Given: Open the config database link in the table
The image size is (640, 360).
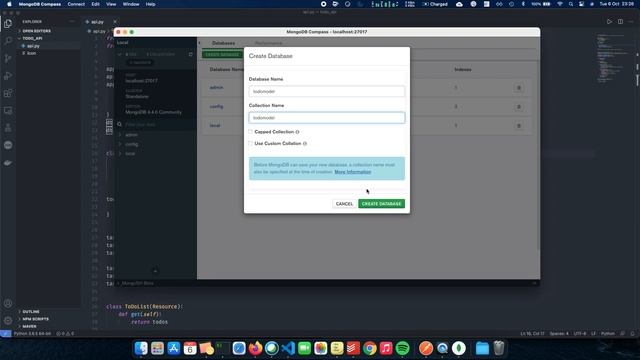Looking at the screenshot, I should pos(216,107).
